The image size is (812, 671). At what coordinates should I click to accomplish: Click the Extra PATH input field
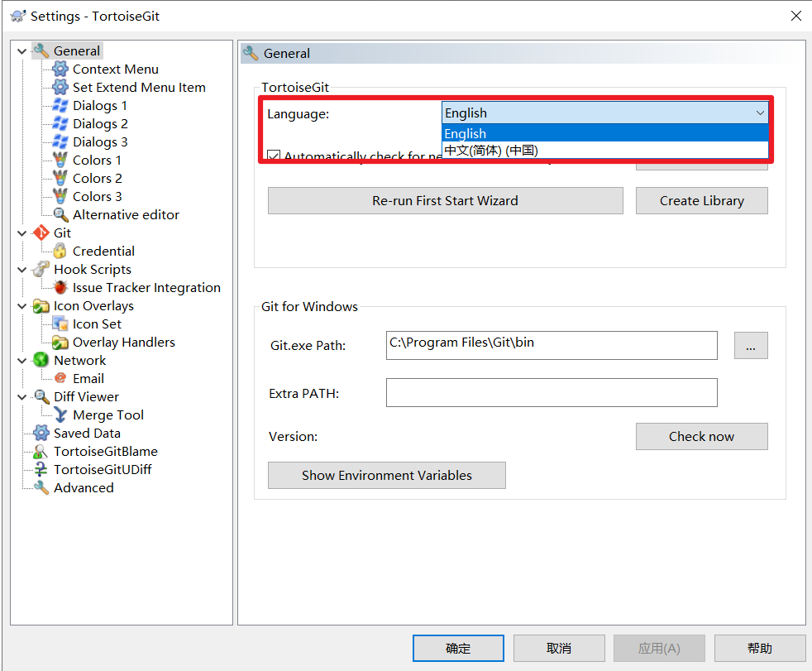(552, 392)
